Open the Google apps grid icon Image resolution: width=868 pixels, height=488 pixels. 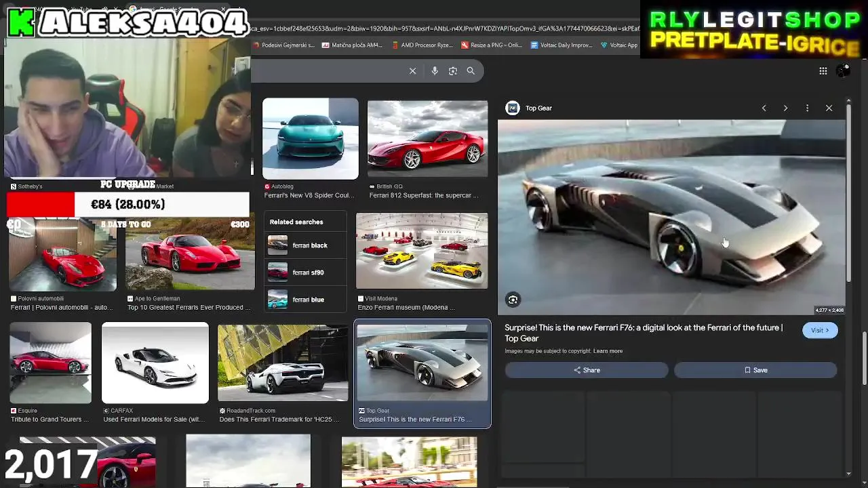click(x=823, y=71)
